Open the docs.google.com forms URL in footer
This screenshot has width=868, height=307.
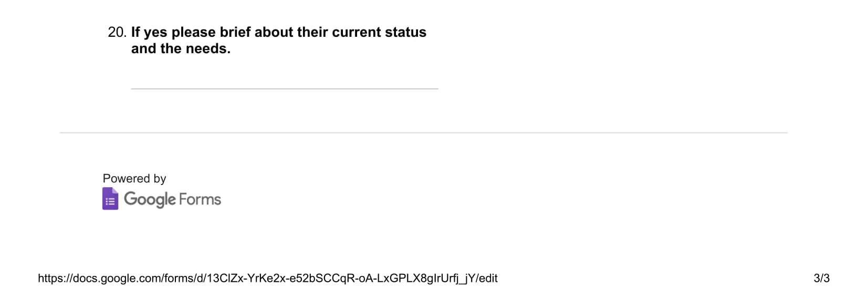tap(268, 279)
